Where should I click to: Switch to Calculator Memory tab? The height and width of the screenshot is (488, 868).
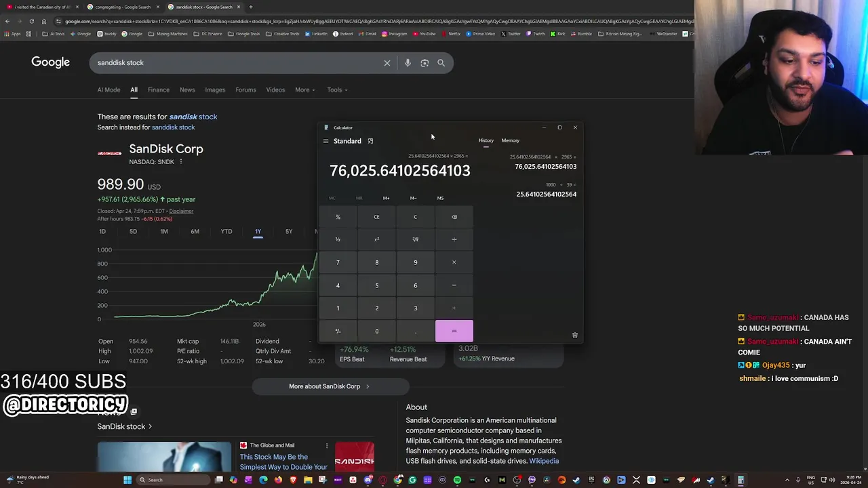tap(511, 140)
